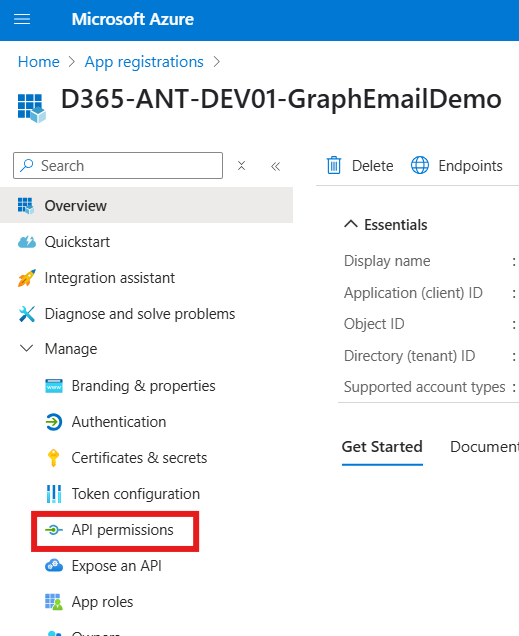
Task: Open the hamburger portal menu
Action: click(x=22, y=19)
